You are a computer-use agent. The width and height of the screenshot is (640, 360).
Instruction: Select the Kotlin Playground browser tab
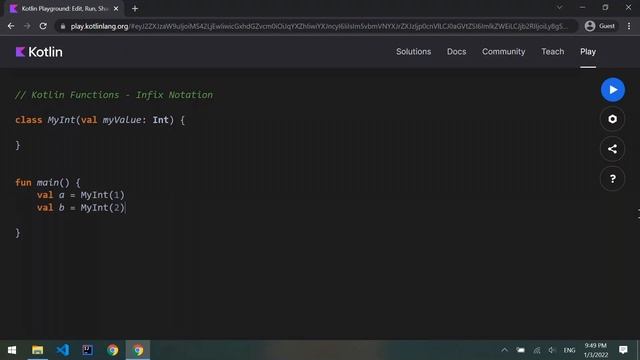pos(64,9)
